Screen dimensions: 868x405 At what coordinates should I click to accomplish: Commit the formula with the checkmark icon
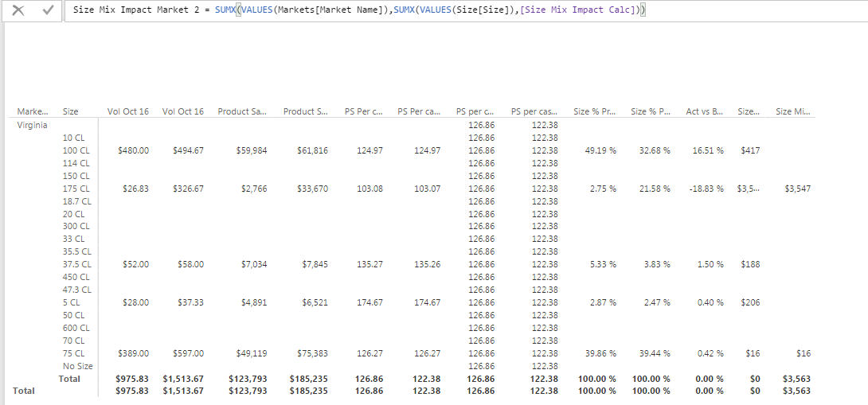(x=48, y=10)
